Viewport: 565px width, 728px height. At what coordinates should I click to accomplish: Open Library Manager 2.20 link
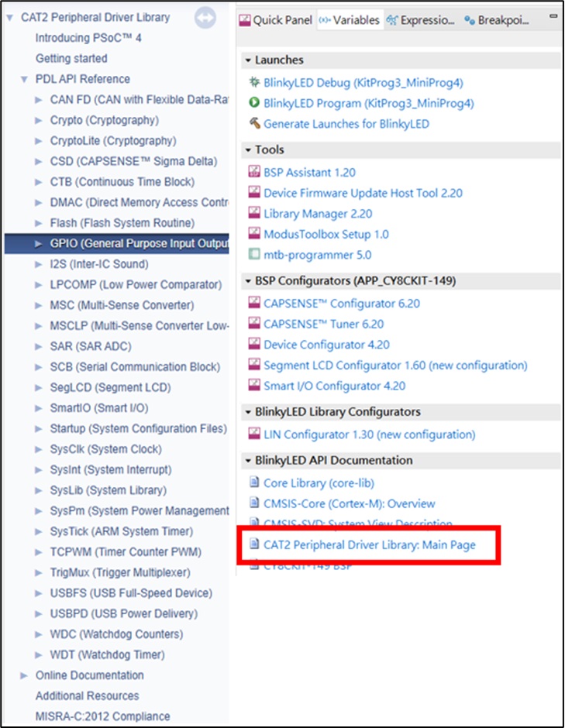click(x=318, y=214)
